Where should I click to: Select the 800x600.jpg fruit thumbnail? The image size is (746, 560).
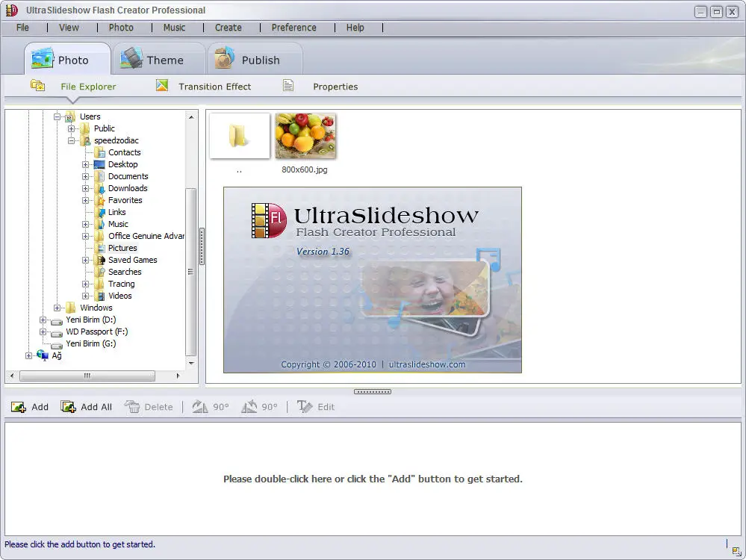(305, 136)
